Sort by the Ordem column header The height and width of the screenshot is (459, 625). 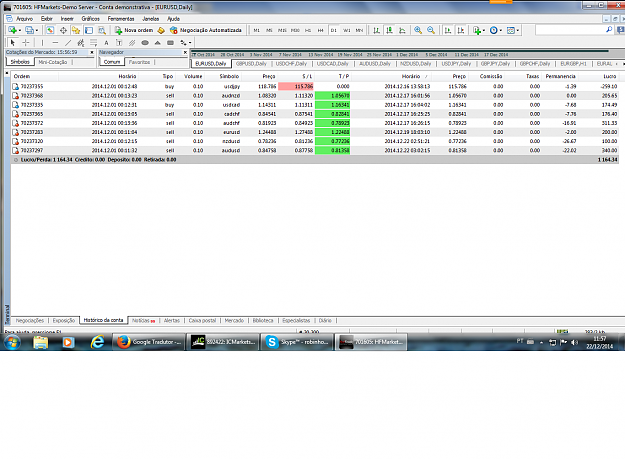(22, 76)
